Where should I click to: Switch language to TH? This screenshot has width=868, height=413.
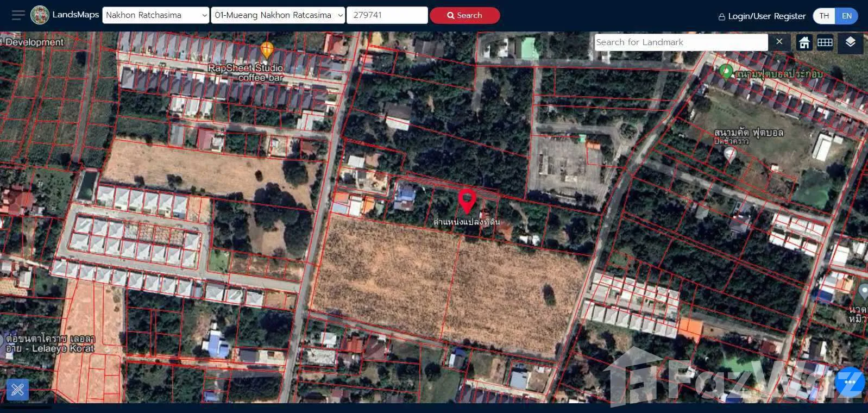[x=824, y=16]
